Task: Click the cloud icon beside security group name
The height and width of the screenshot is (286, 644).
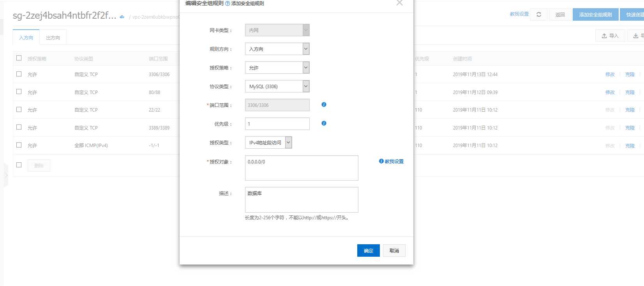Action: tap(122, 17)
